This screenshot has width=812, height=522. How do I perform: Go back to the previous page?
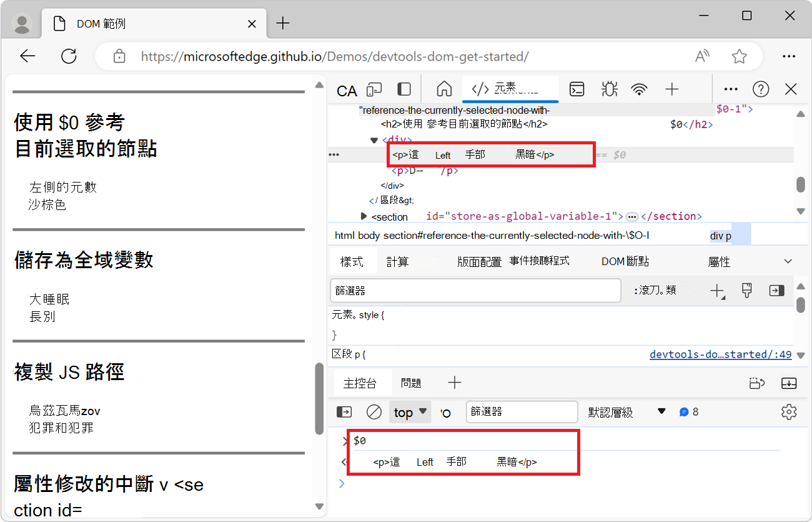tap(27, 56)
